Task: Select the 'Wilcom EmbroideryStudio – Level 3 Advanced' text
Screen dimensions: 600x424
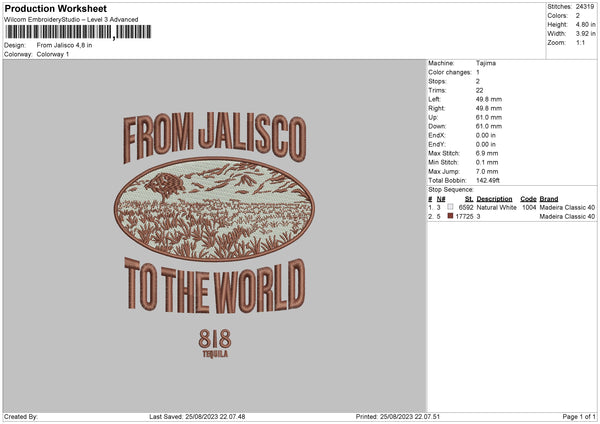Action: (x=71, y=20)
